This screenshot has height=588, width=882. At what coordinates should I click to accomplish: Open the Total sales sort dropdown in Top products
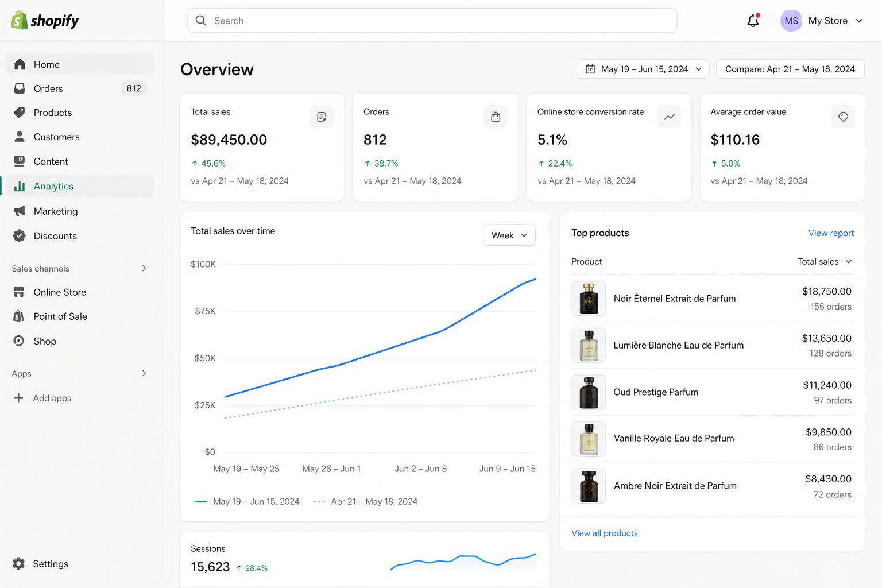825,262
